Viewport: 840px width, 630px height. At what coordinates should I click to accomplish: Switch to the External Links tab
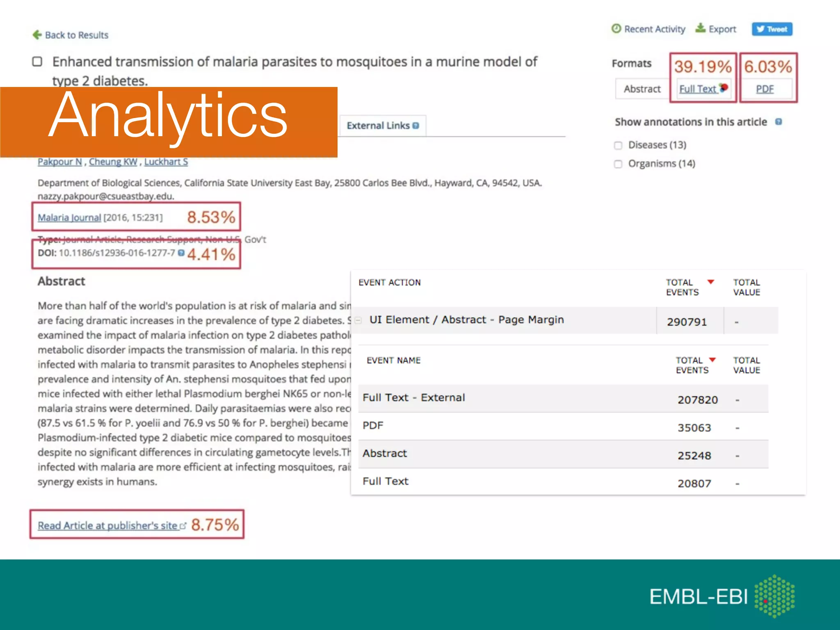point(382,126)
